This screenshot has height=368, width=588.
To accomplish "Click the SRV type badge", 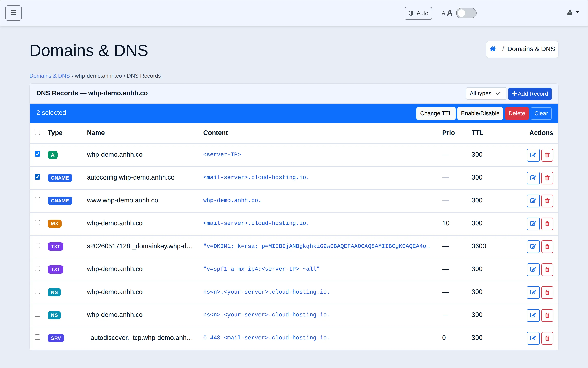I will [x=56, y=338].
